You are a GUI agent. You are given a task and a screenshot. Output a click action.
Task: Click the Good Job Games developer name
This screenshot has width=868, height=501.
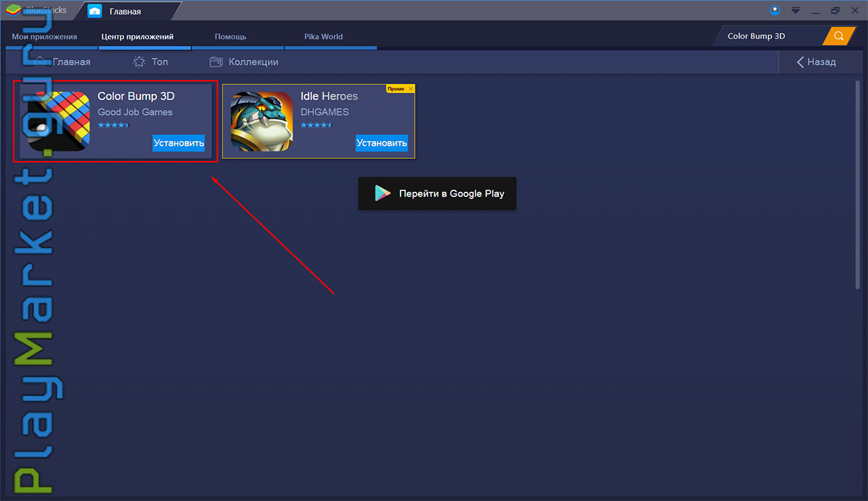(x=135, y=112)
